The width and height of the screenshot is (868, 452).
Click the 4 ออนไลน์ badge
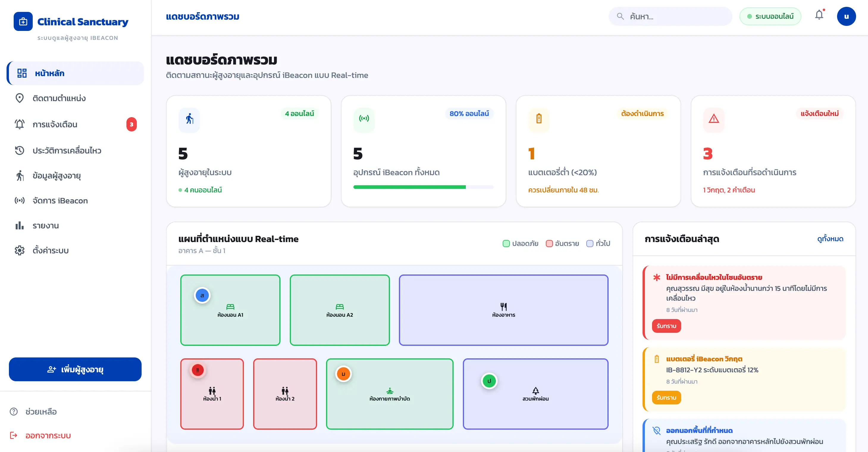(x=299, y=114)
